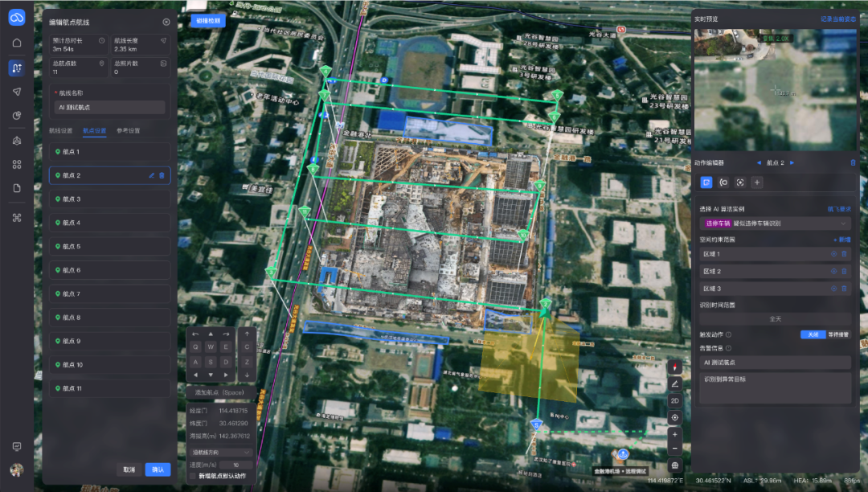
Task: Click the 新增 link for spatial range
Action: (x=842, y=240)
